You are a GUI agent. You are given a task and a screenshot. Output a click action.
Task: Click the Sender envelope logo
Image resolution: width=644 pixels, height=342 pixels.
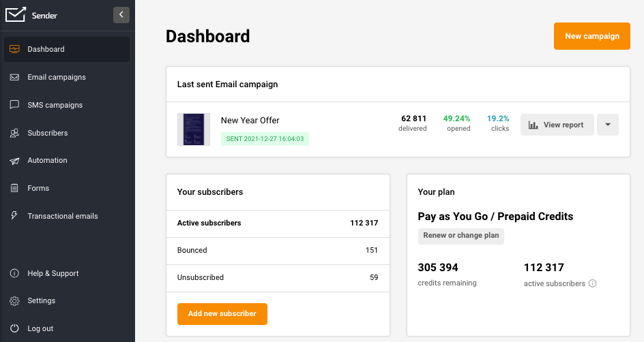[x=16, y=14]
